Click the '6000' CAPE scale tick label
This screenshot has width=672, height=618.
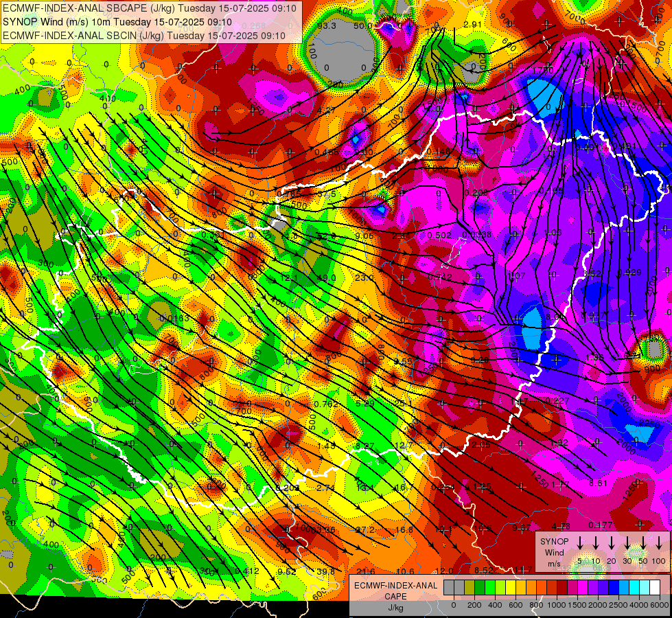[660, 605]
